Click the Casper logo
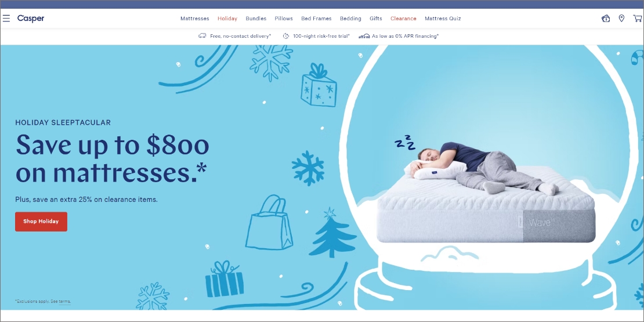The height and width of the screenshot is (322, 644). tap(31, 19)
